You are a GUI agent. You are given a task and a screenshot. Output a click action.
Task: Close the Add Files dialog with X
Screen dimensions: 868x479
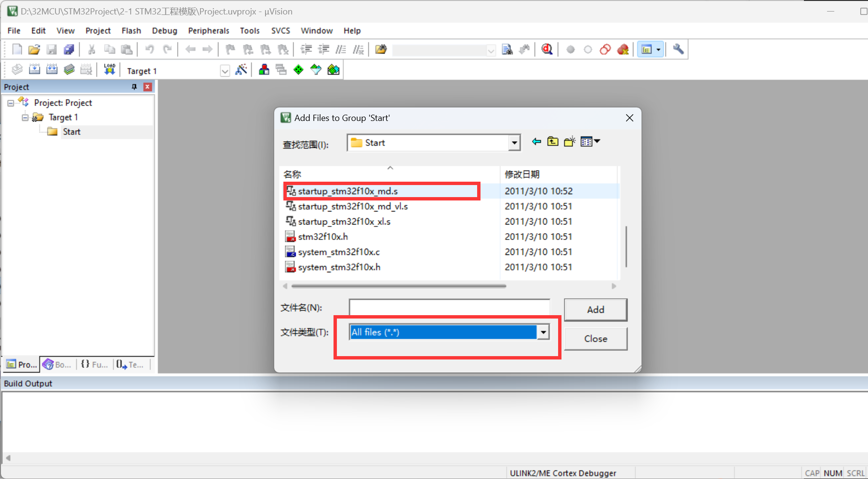pos(629,118)
